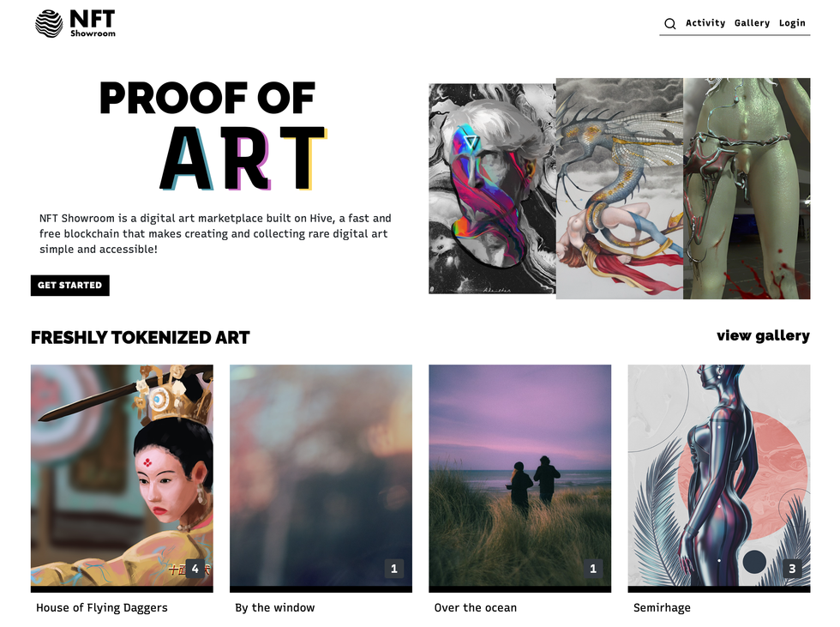Select the green 3D figure hero image

pyautogui.click(x=747, y=189)
